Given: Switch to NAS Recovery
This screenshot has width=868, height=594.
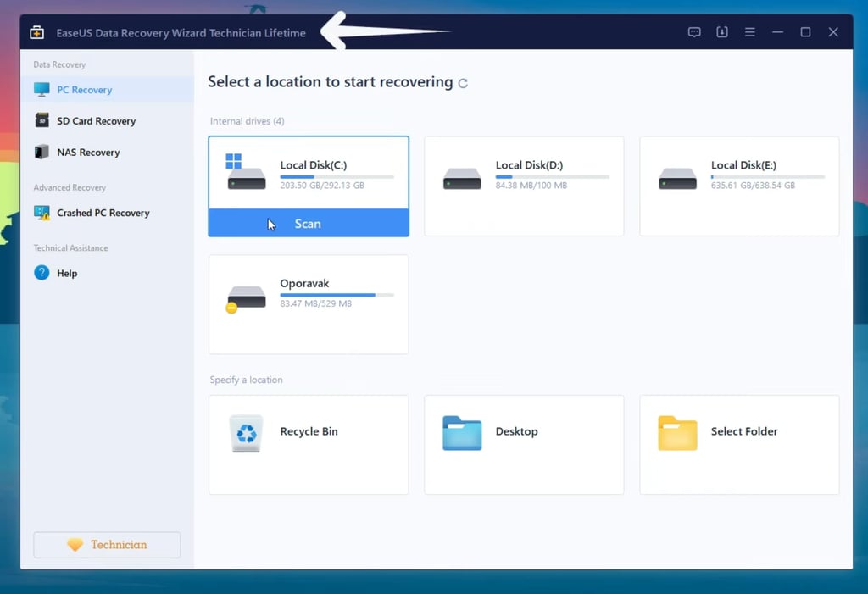Looking at the screenshot, I should click(x=108, y=153).
